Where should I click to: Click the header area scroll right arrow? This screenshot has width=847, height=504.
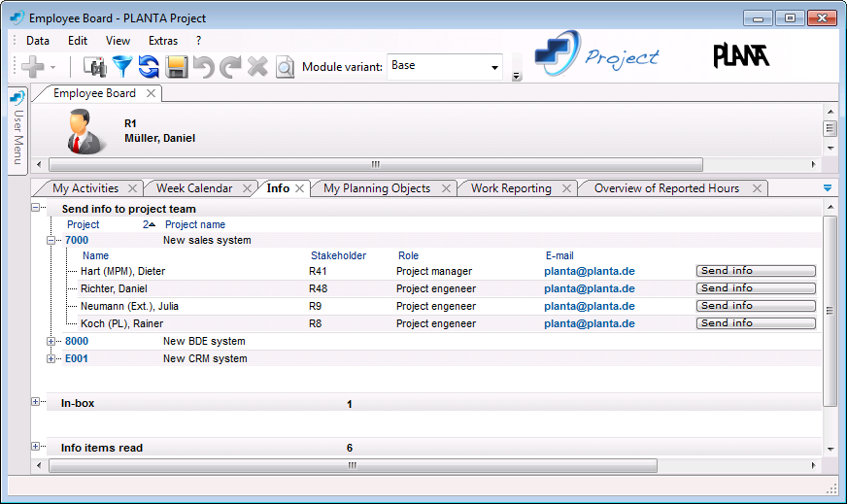pyautogui.click(x=814, y=164)
